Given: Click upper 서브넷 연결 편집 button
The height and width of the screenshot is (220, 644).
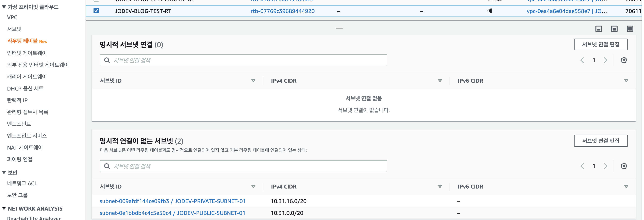Looking at the screenshot, I should 601,44.
